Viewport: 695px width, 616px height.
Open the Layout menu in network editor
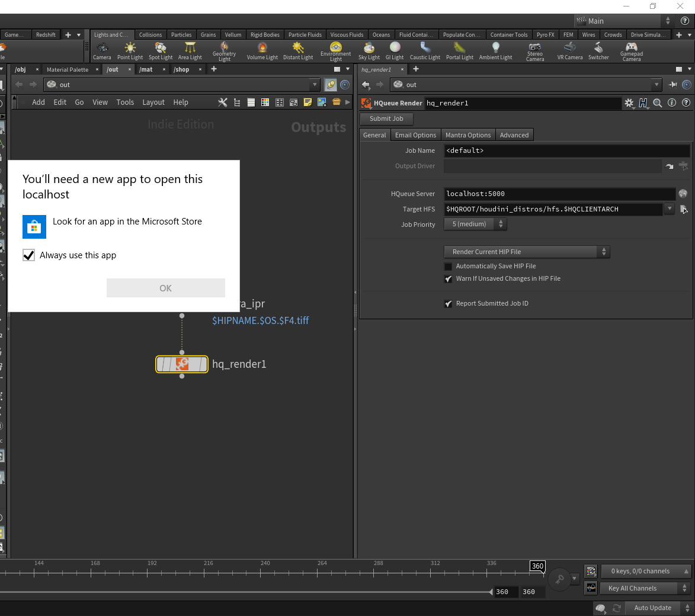[x=153, y=102]
